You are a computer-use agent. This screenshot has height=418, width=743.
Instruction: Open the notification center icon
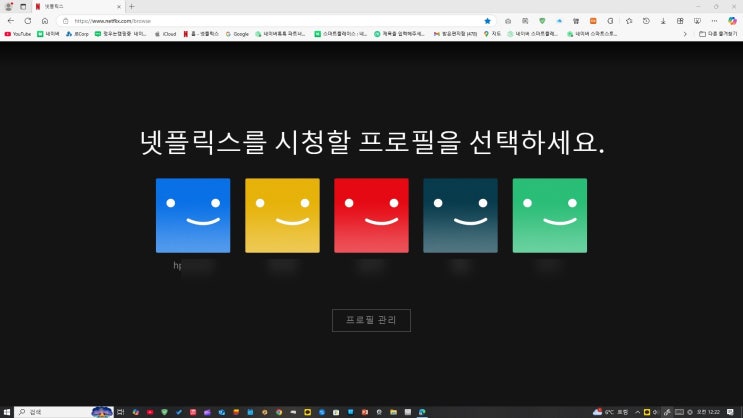pyautogui.click(x=730, y=412)
